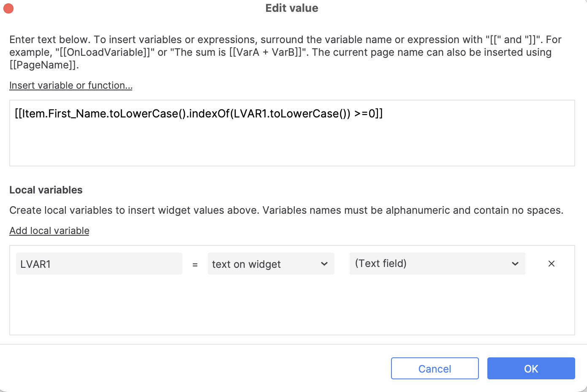Click chevron arrow on text on widget dropdown
The width and height of the screenshot is (587, 392).
(324, 264)
